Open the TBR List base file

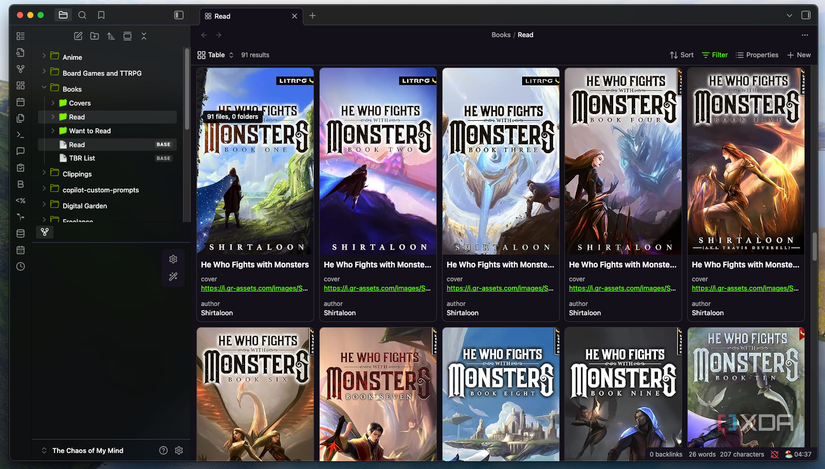107,158
